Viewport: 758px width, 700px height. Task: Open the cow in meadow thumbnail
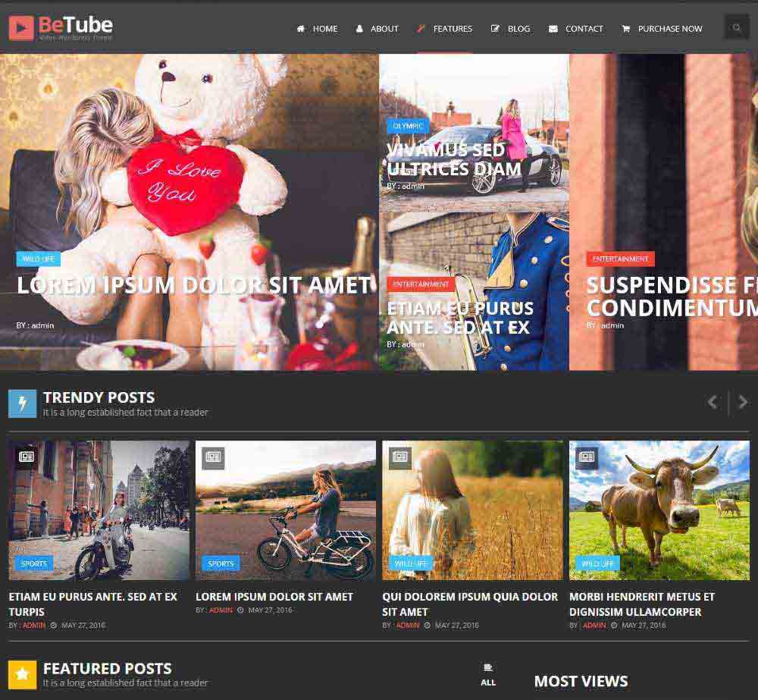pyautogui.click(x=659, y=510)
